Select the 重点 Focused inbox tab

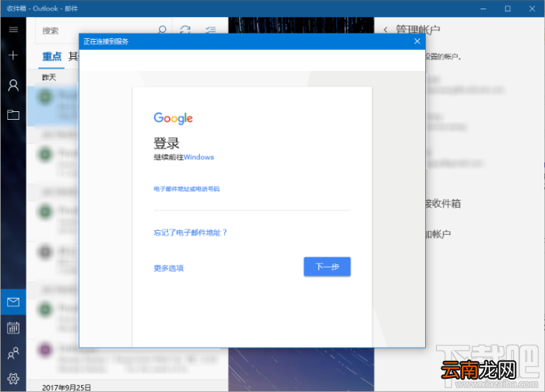[x=52, y=56]
